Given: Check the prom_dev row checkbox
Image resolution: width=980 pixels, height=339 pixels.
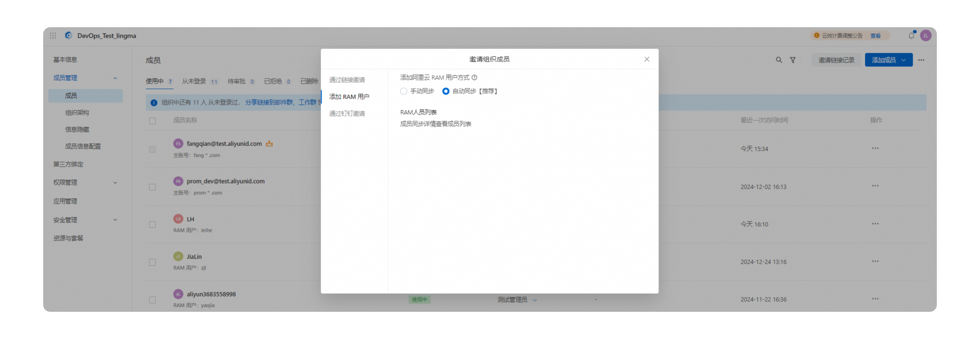Looking at the screenshot, I should tap(152, 187).
